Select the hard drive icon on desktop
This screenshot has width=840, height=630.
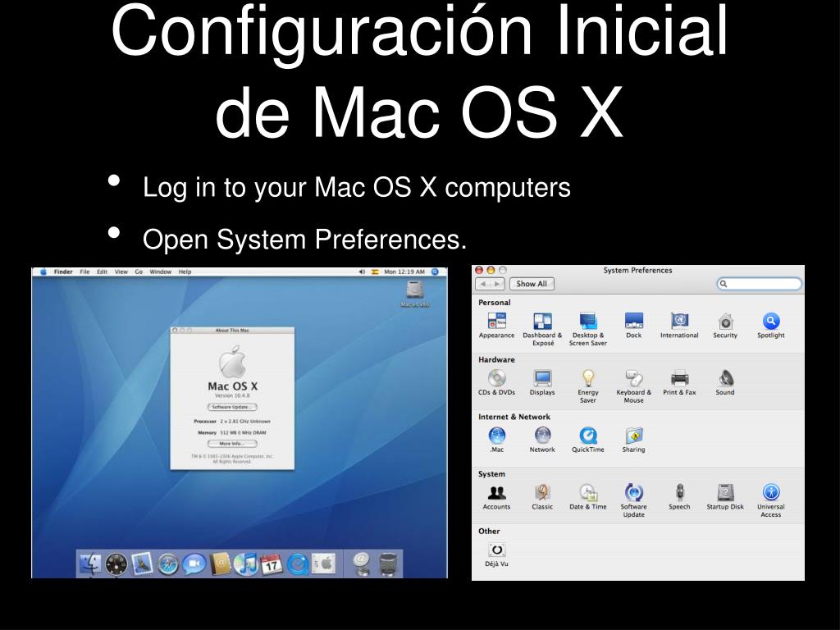pyautogui.click(x=415, y=290)
